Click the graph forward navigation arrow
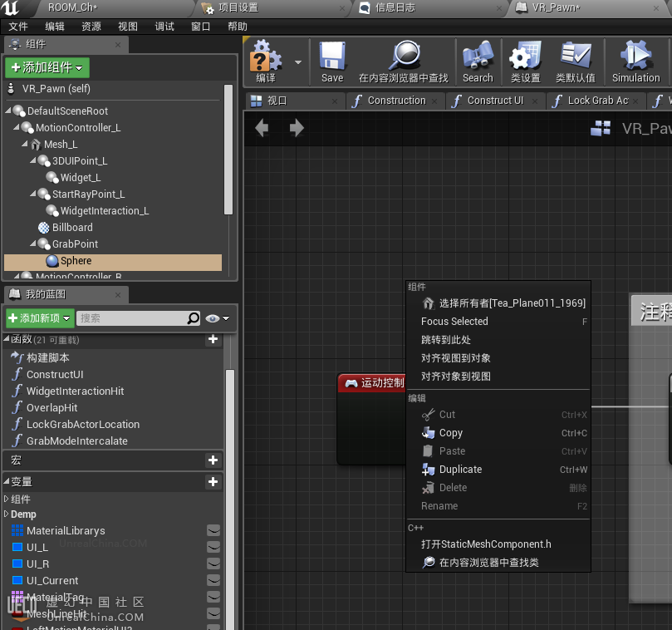Viewport: 672px width, 630px height. coord(297,128)
